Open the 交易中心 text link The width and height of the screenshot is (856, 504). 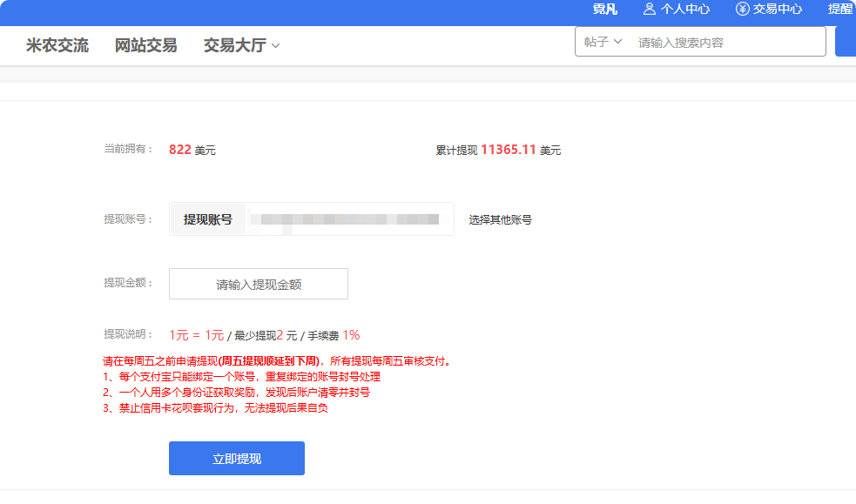778,10
